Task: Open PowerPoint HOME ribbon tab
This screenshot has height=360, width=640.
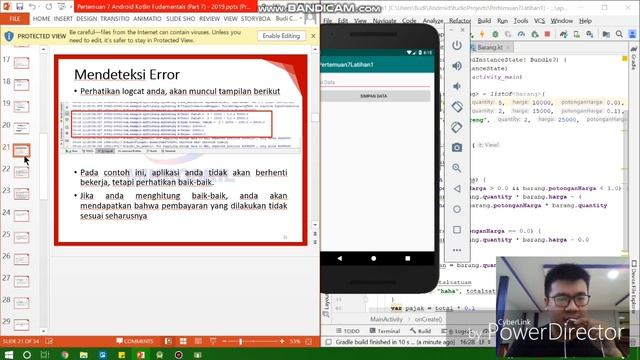Action: pyautogui.click(x=41, y=19)
